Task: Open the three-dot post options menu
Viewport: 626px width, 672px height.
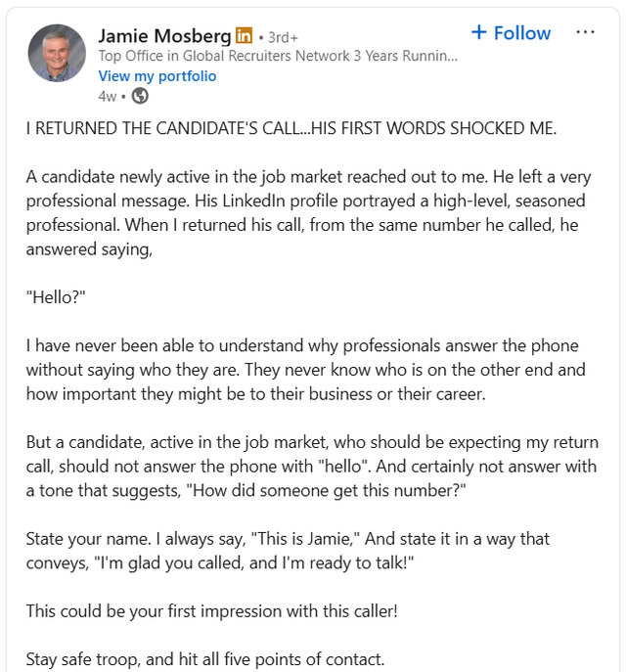Action: pos(585,32)
